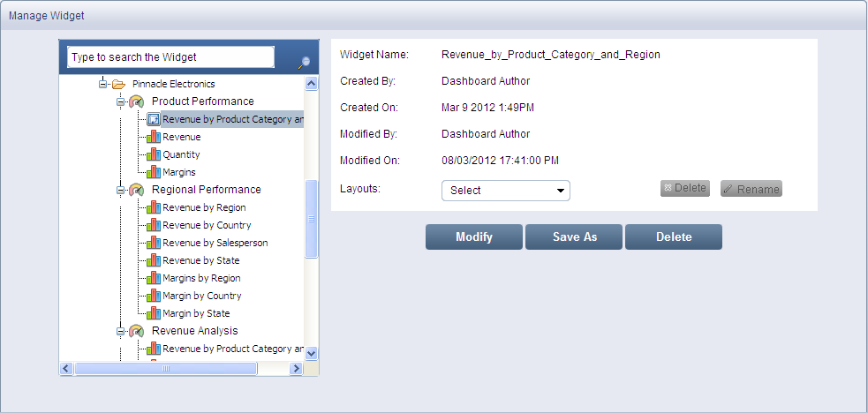This screenshot has width=868, height=413.
Task: Click the chart icon beside Margin by State
Action: coord(154,313)
